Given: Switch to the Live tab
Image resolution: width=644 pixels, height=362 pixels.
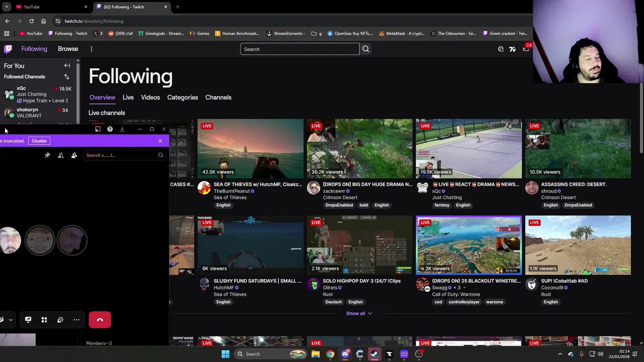Looking at the screenshot, I should tap(128, 97).
